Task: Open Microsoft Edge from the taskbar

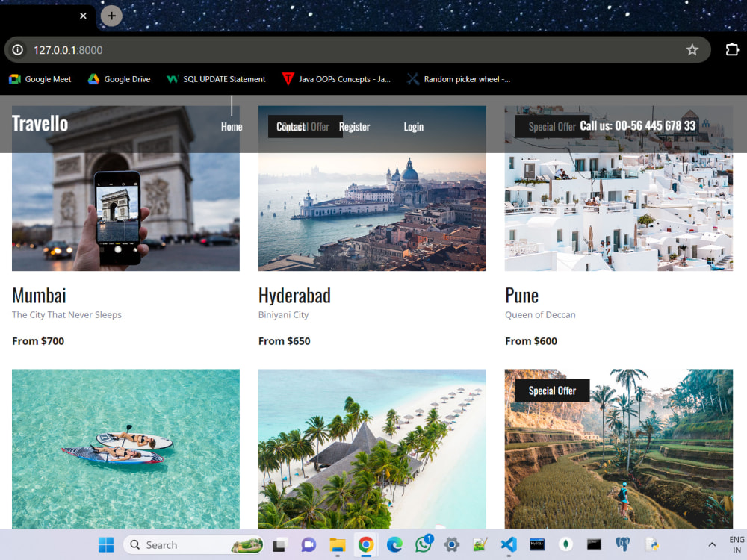Action: [394, 544]
